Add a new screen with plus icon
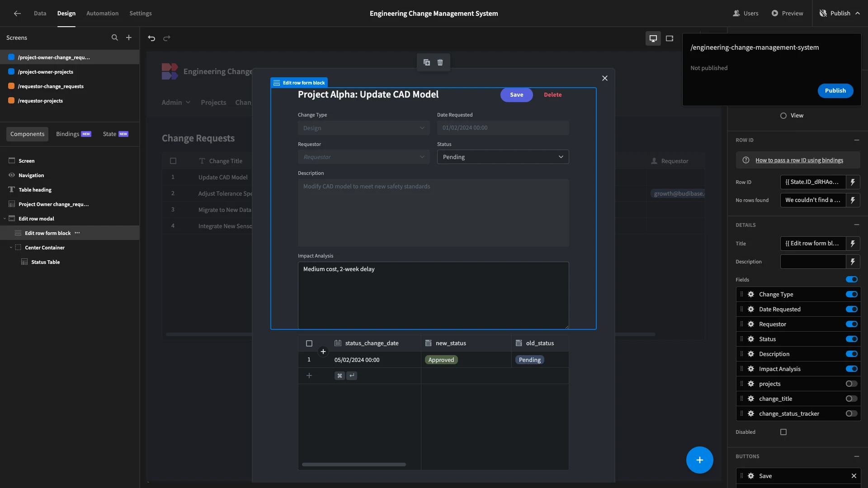 [129, 38]
